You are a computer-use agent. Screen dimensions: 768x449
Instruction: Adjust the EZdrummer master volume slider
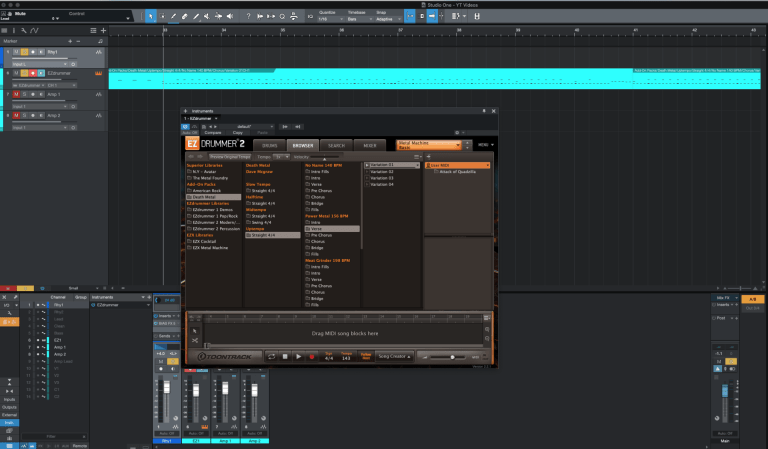451,357
